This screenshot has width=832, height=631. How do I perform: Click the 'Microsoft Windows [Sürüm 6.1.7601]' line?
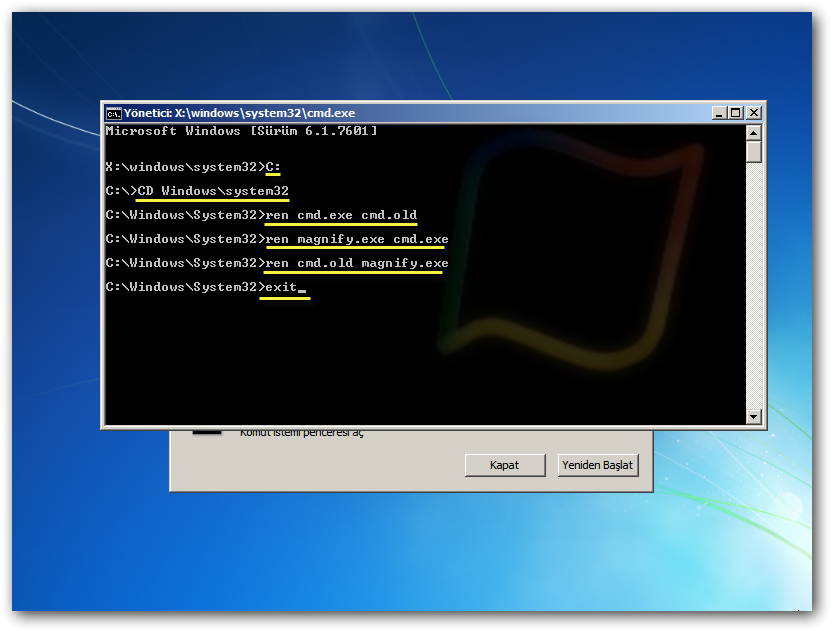tap(241, 131)
